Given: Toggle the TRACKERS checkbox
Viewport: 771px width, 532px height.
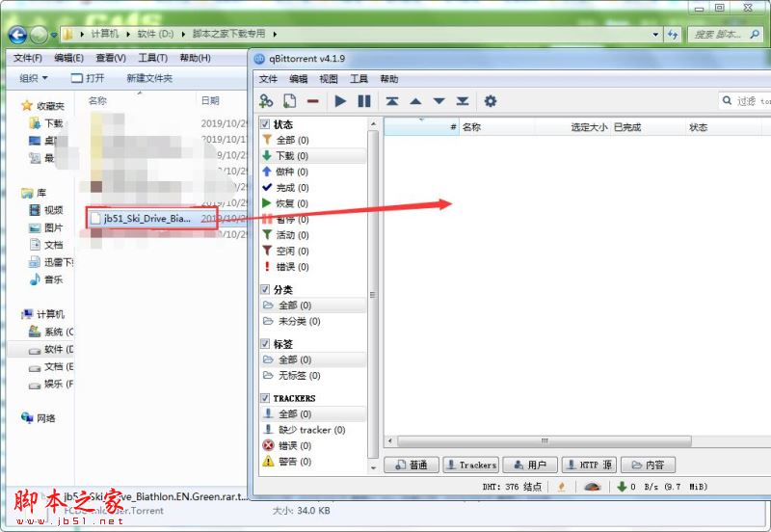Looking at the screenshot, I should click(x=265, y=398).
